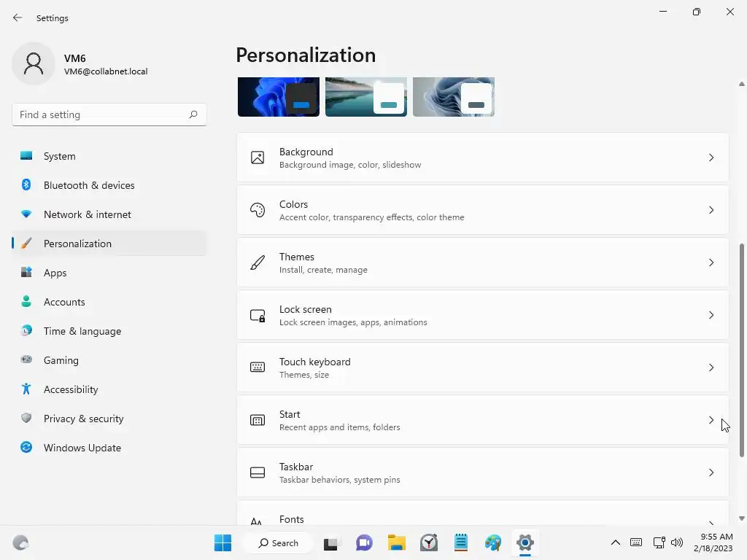The width and height of the screenshot is (747, 560).
Task: Click the weather widget on taskbar
Action: coord(20,542)
